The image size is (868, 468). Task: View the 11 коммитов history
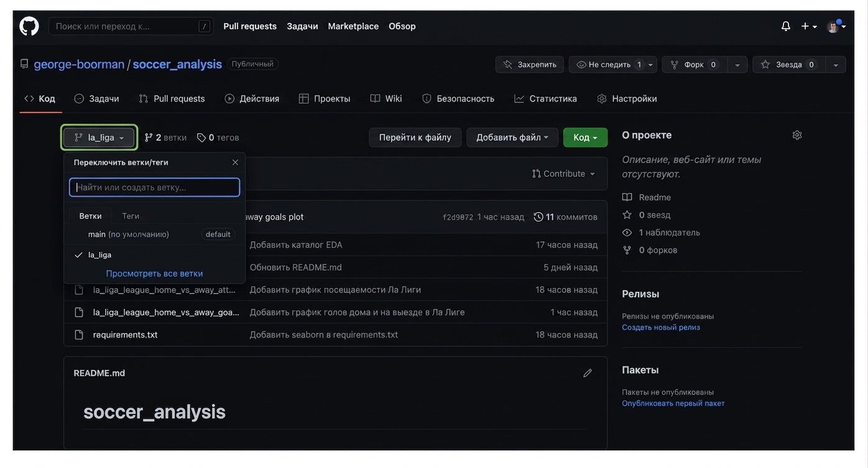coord(566,217)
